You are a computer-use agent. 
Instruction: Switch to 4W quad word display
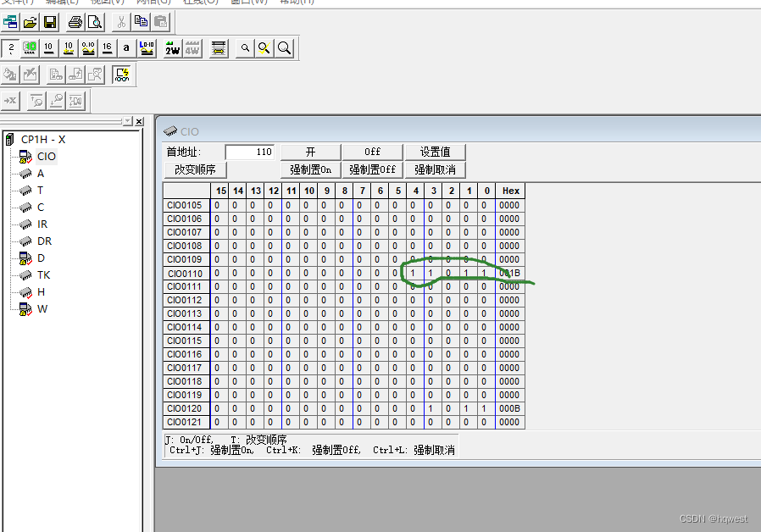192,48
